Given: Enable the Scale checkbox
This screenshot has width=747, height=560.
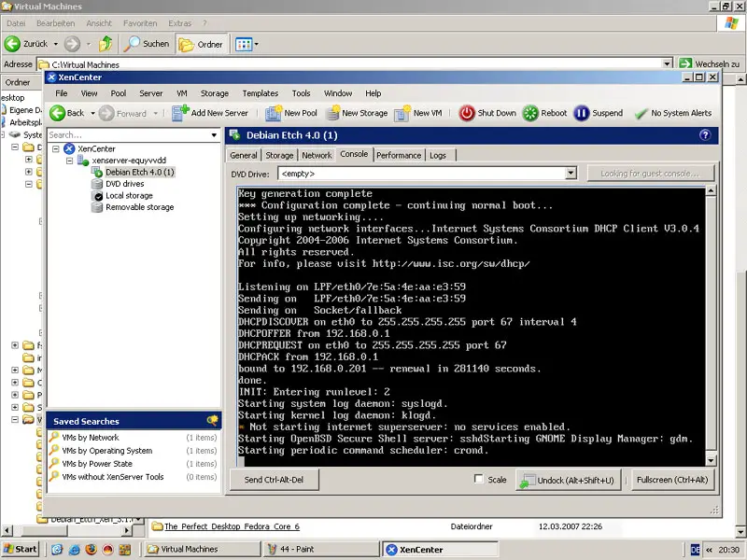Looking at the screenshot, I should pos(479,479).
